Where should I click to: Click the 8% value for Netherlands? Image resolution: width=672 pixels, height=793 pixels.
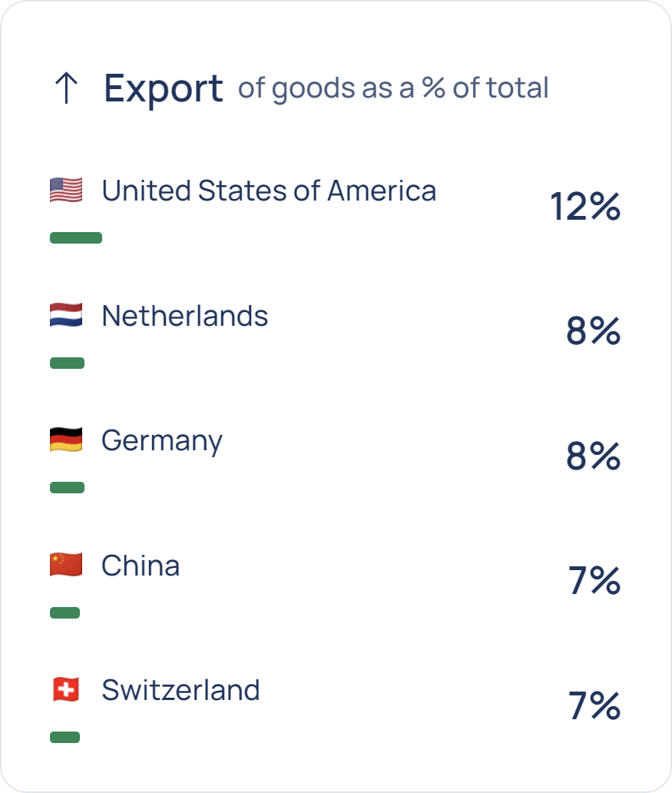point(594,331)
